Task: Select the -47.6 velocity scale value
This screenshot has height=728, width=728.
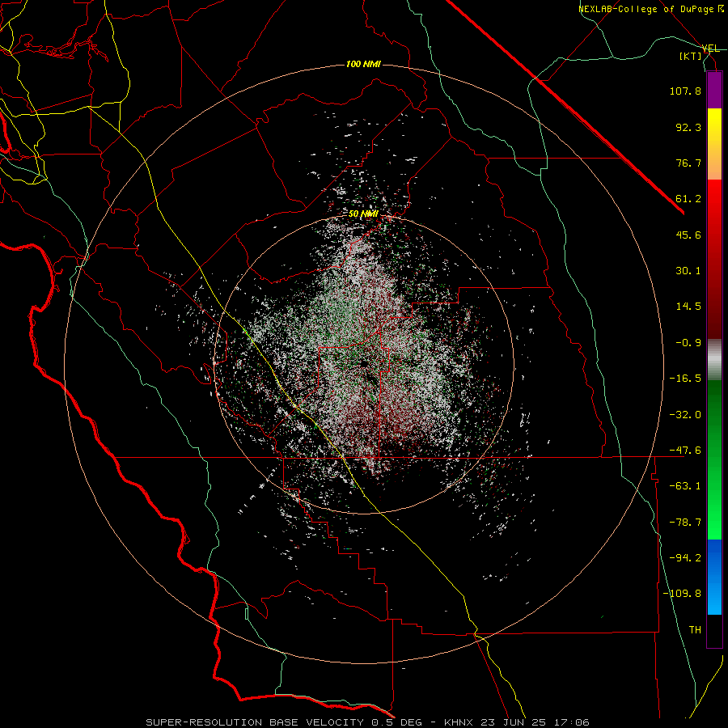Action: click(x=685, y=451)
